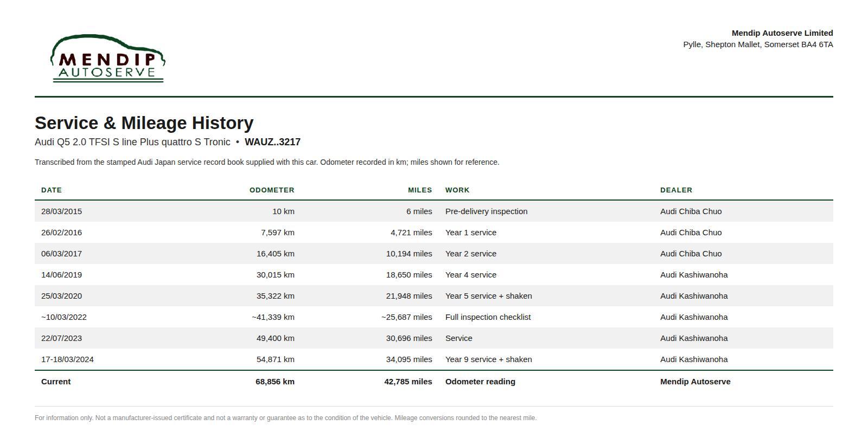This screenshot has height=438, width=868.
Task: Select the date 28/03/2015
Action: pos(62,211)
